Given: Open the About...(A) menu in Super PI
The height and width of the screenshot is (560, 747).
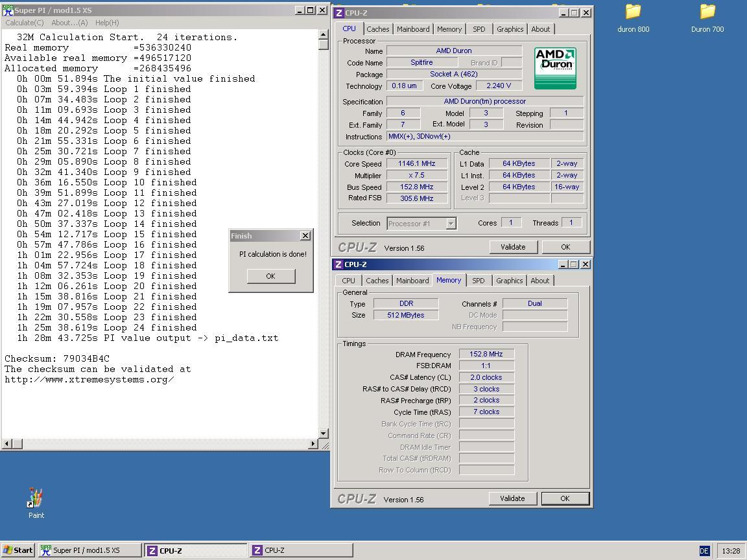Looking at the screenshot, I should click(x=69, y=23).
